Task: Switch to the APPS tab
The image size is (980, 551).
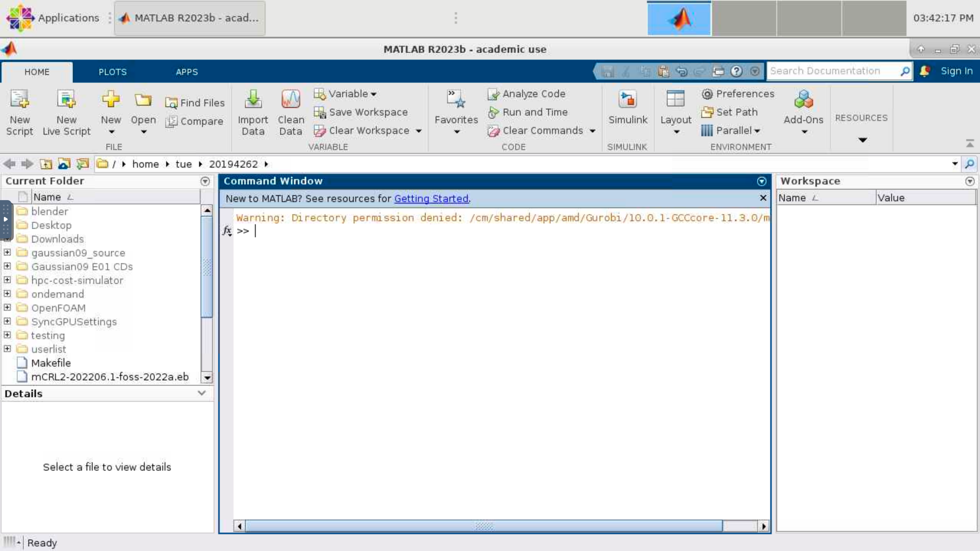Action: (187, 72)
